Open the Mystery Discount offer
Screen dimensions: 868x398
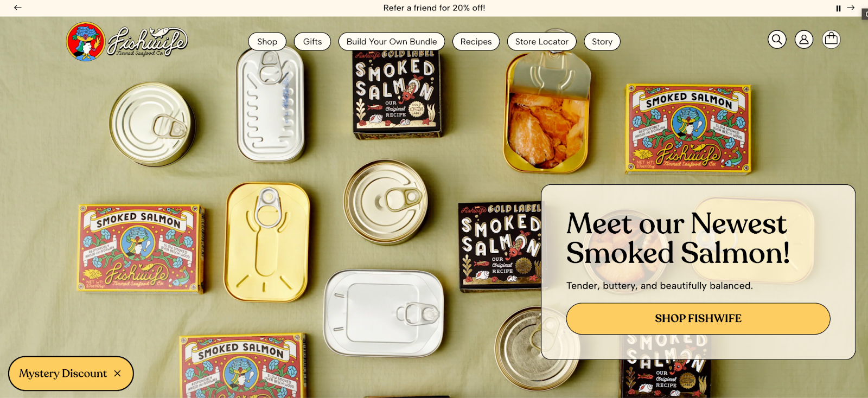(x=63, y=374)
